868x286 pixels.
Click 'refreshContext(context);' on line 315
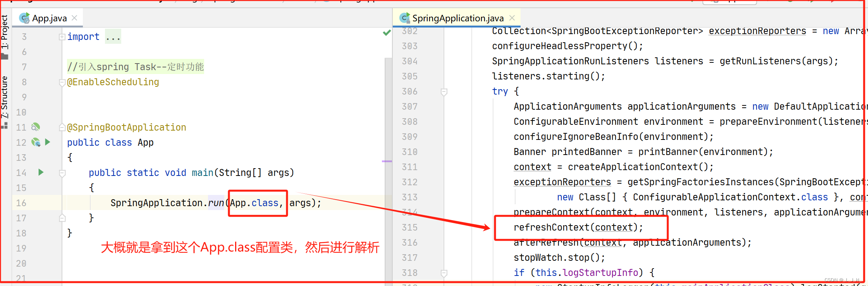tap(579, 227)
